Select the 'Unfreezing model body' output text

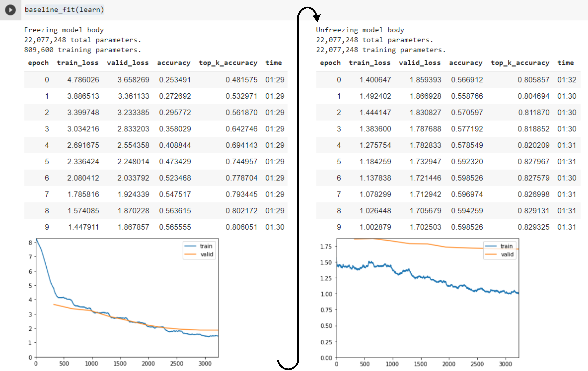click(360, 30)
